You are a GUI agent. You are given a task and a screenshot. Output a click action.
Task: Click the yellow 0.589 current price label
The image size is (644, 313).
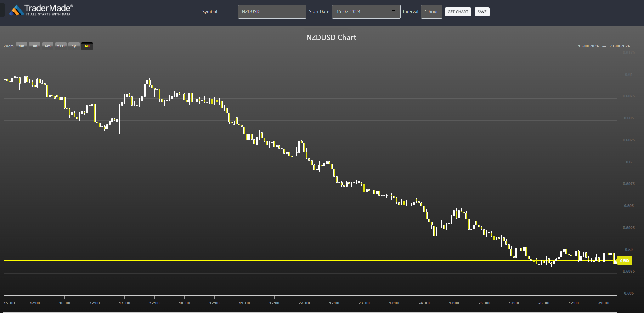point(625,261)
